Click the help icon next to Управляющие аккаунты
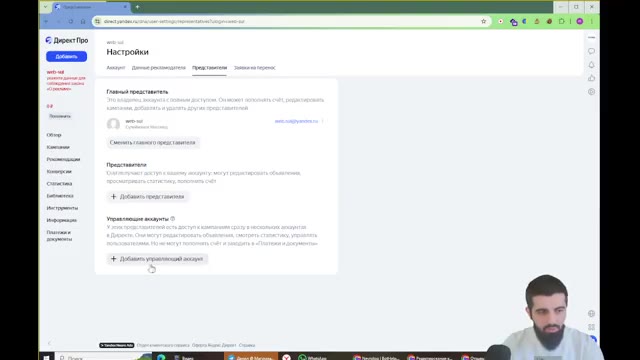This screenshot has height=360, width=640. click(x=173, y=219)
